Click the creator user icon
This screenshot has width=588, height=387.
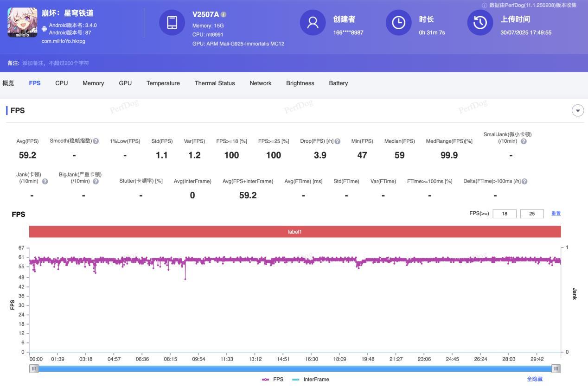tap(313, 22)
